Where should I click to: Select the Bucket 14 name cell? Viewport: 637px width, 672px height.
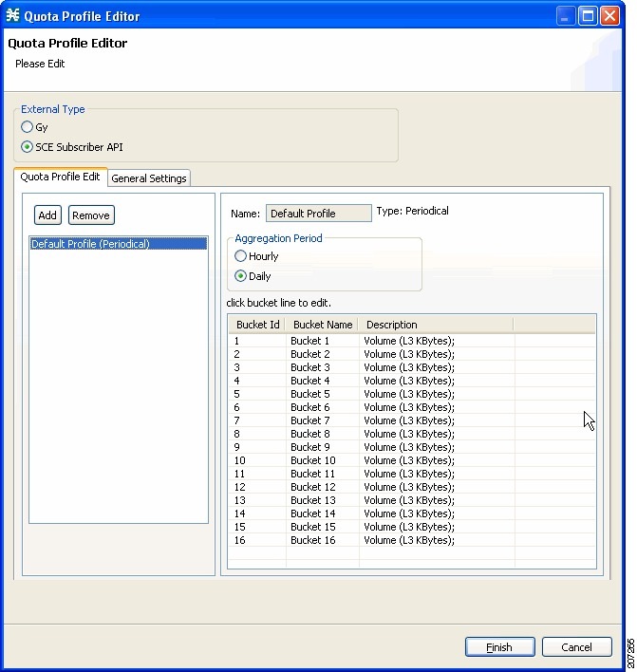[x=323, y=513]
